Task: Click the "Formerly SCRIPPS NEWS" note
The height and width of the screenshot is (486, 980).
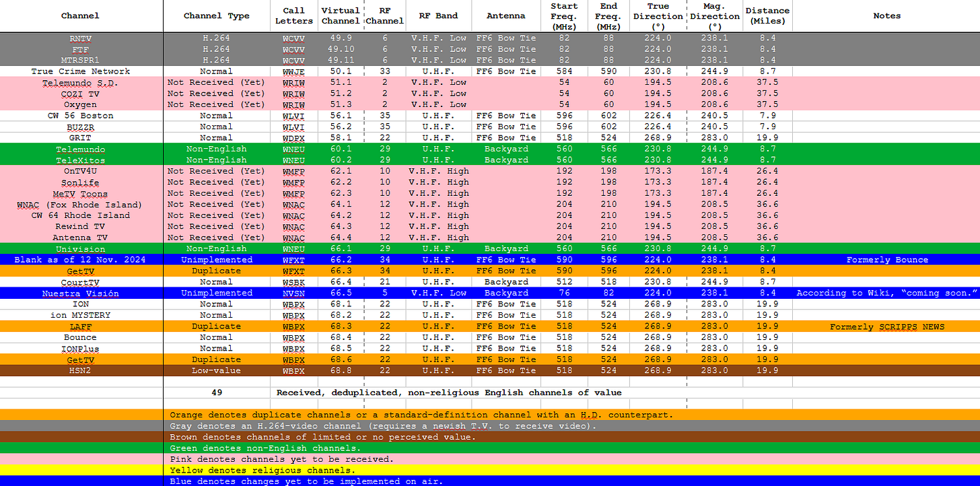Action: 886,326
